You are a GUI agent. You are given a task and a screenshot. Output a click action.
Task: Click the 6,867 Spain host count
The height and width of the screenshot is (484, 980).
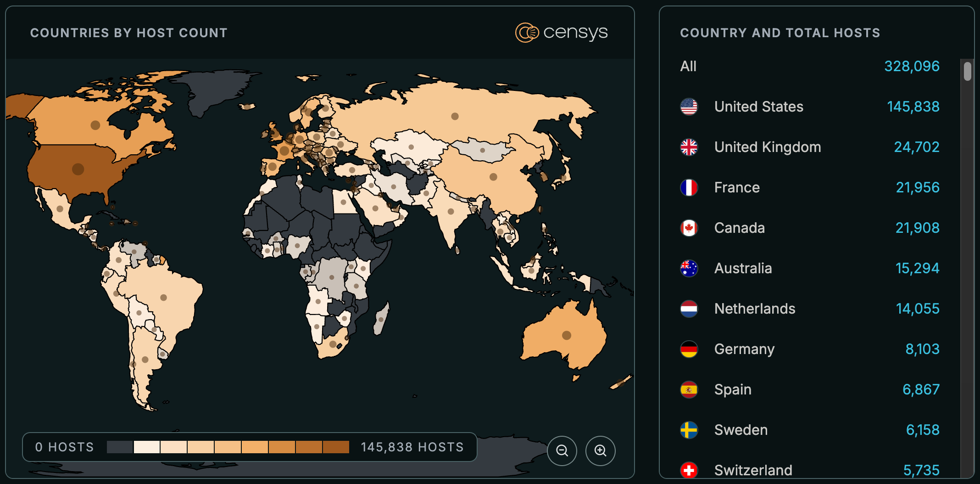click(921, 389)
